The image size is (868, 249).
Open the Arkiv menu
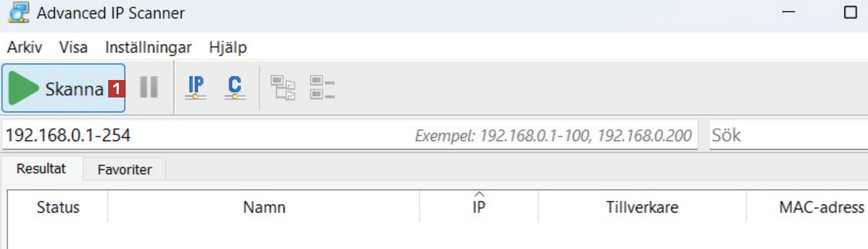tap(25, 47)
